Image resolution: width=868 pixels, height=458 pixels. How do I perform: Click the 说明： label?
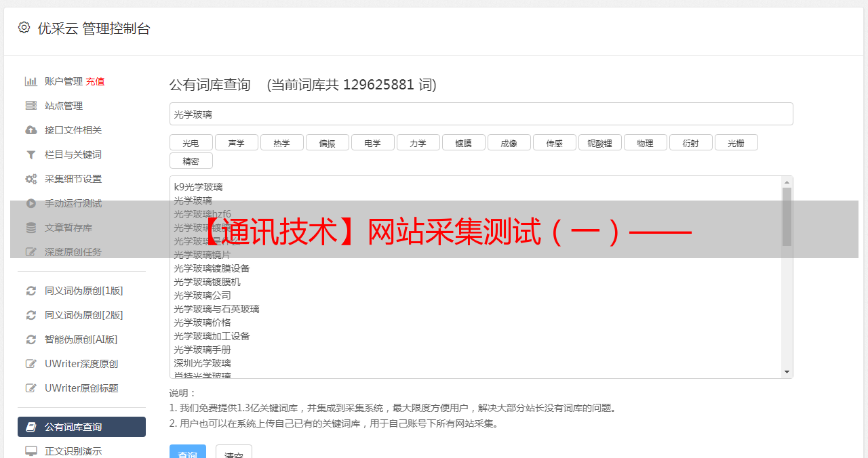[x=182, y=393]
